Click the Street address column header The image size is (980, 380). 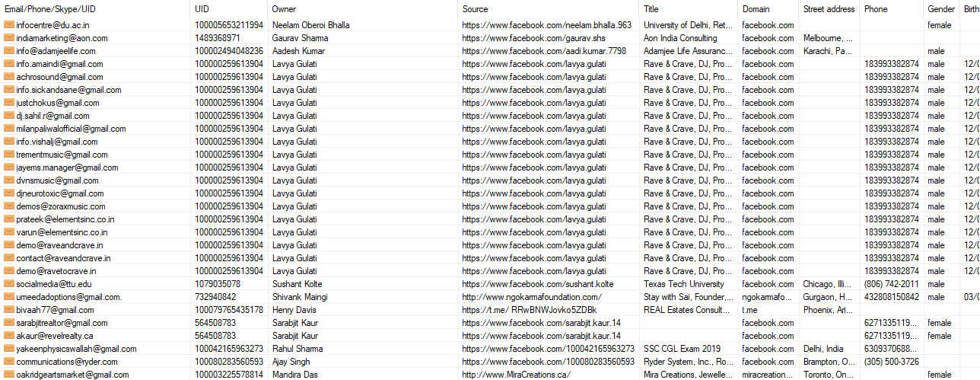click(829, 9)
